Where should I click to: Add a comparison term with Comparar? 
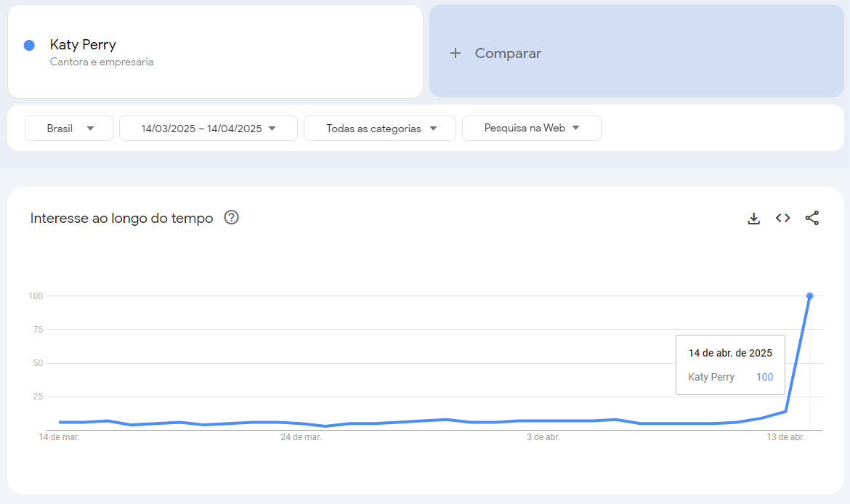[x=636, y=52]
